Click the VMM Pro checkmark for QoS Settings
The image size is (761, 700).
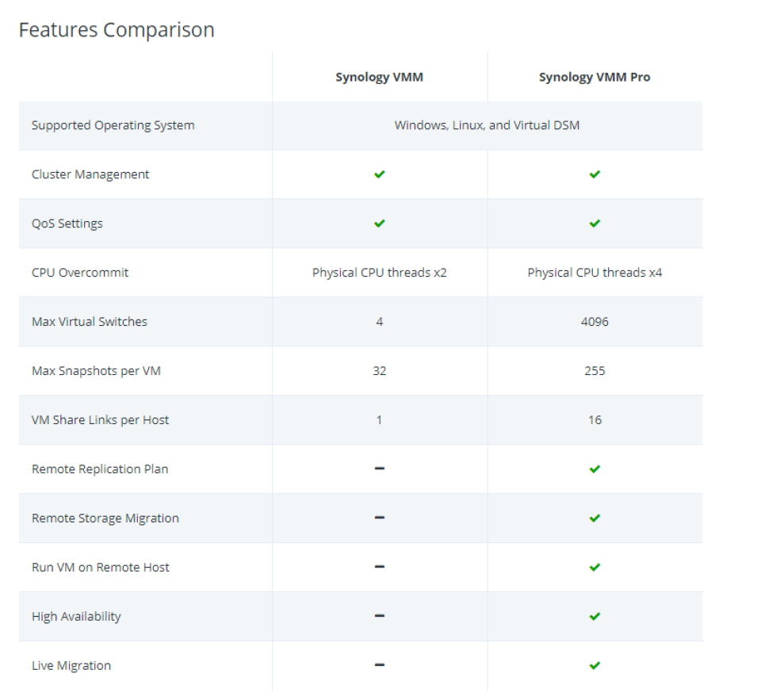coord(595,224)
